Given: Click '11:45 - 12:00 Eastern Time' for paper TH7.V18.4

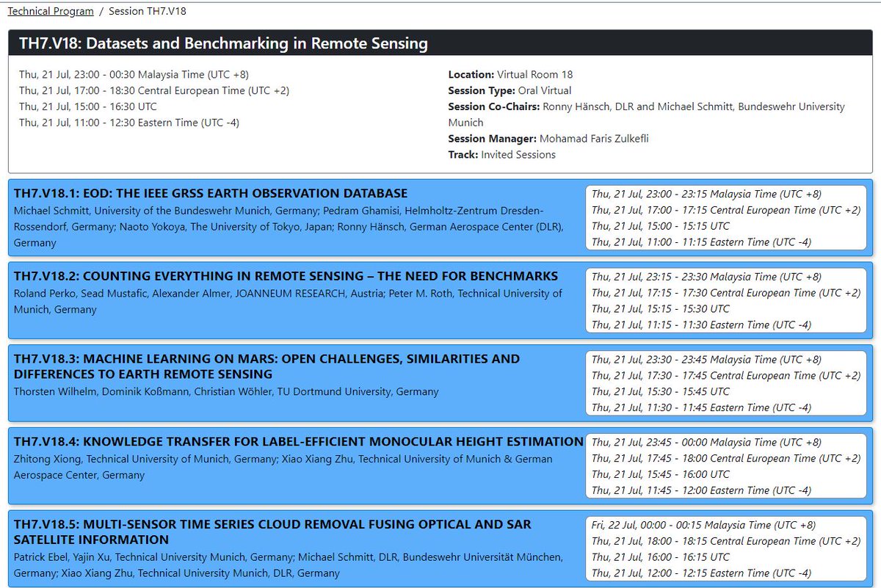Looking at the screenshot, I should (x=701, y=491).
